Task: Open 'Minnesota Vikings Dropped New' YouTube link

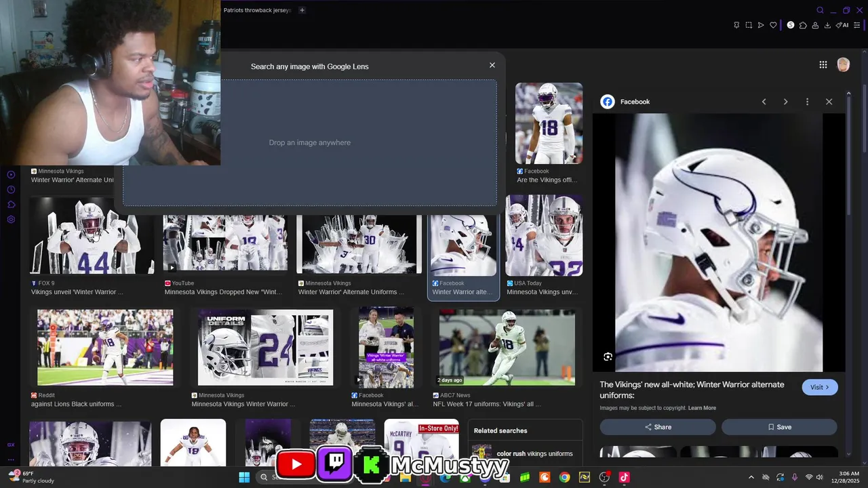Action: tap(223, 292)
